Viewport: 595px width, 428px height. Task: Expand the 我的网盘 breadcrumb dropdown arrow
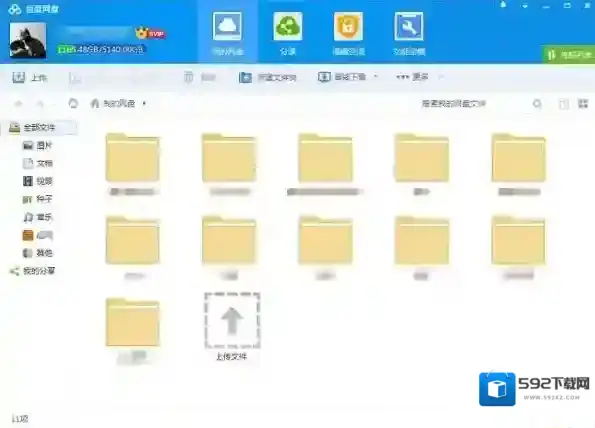click(x=144, y=103)
